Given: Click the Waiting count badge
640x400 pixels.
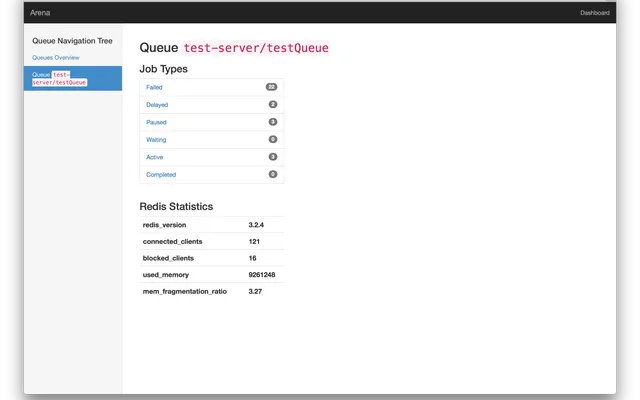Looking at the screenshot, I should (x=273, y=140).
